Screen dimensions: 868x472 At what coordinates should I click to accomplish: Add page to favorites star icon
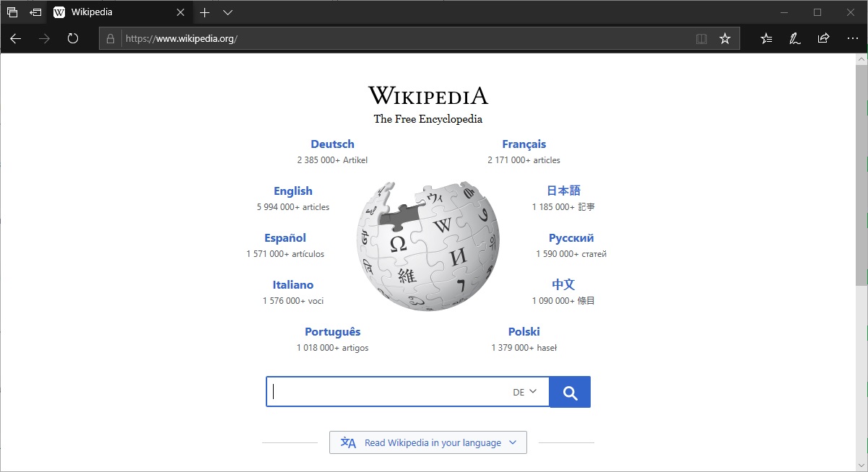pos(725,39)
